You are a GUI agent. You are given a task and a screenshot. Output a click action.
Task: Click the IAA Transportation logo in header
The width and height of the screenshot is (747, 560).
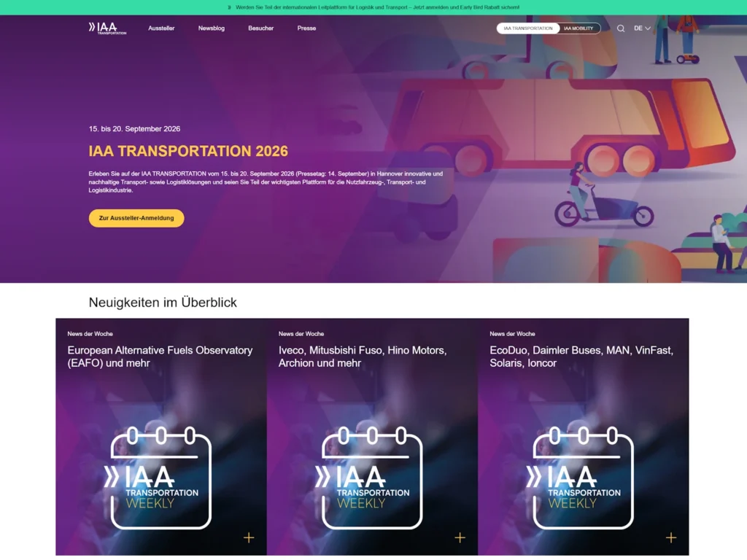[107, 28]
